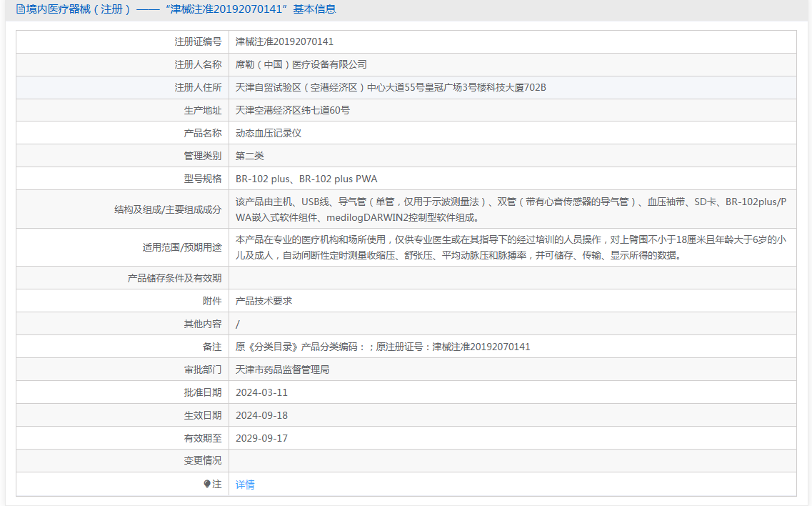This screenshot has height=506, width=812.
Task: Click the 附件 row label
Action: click(212, 301)
